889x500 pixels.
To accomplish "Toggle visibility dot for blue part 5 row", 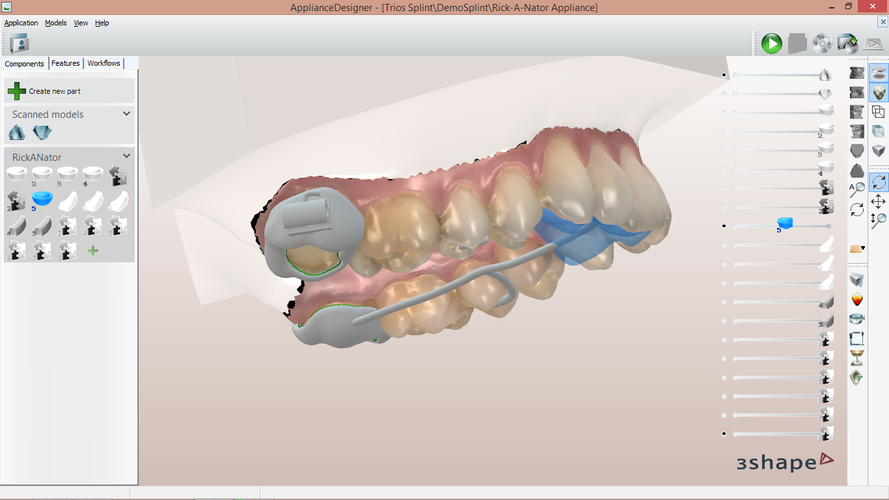I will 724,226.
